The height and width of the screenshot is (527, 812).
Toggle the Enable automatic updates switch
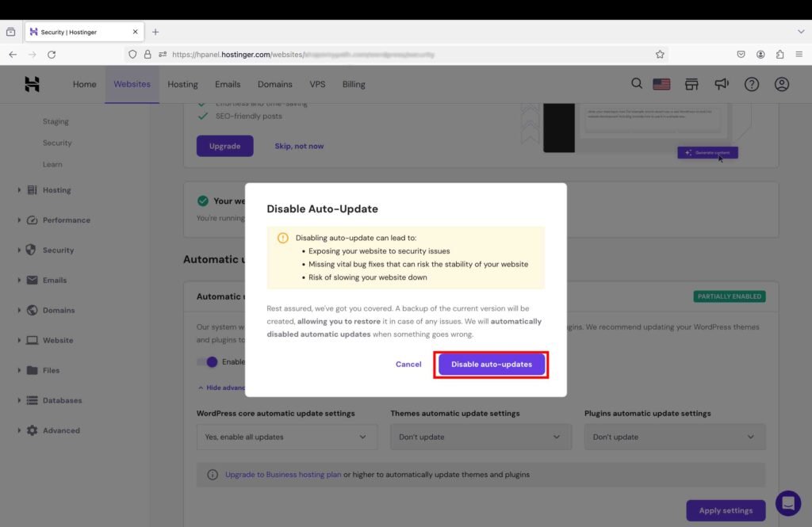click(x=207, y=362)
